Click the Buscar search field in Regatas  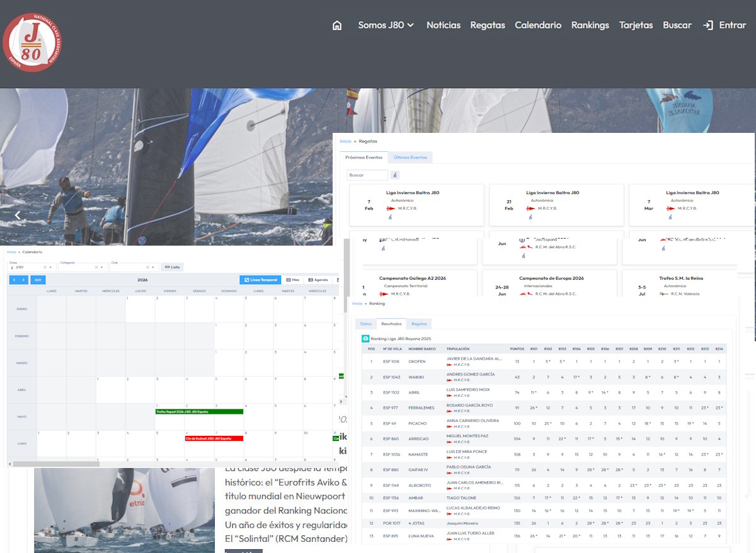click(x=367, y=175)
